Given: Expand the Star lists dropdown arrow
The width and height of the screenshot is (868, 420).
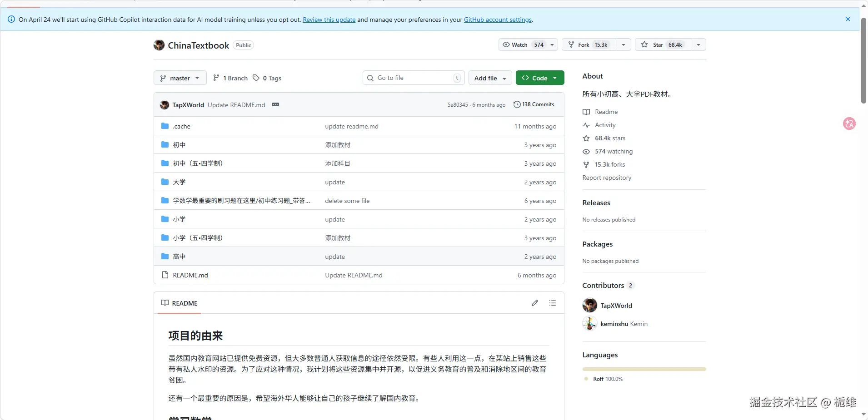Looking at the screenshot, I should 698,44.
